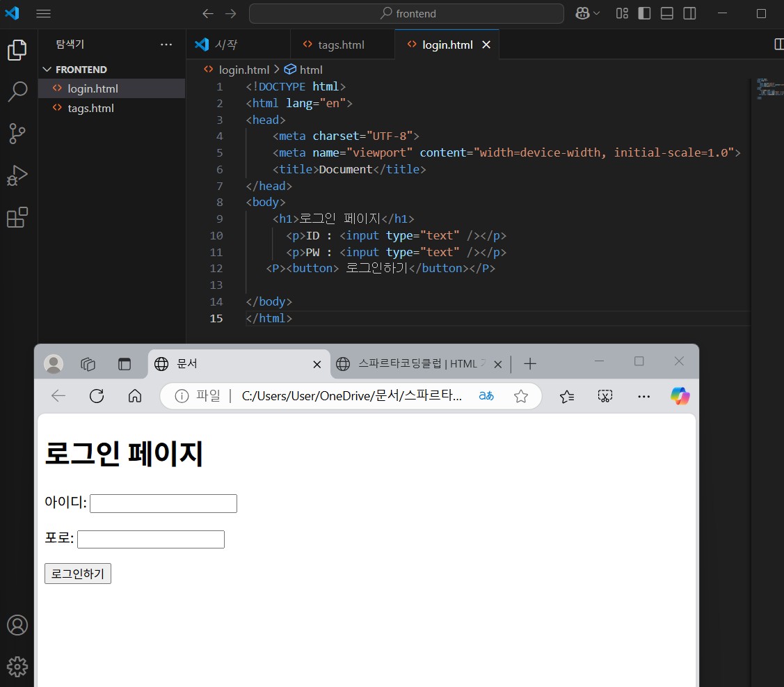Viewport: 784px width, 687px height.
Task: Open Explorer more actions ellipsis
Action: (x=166, y=45)
